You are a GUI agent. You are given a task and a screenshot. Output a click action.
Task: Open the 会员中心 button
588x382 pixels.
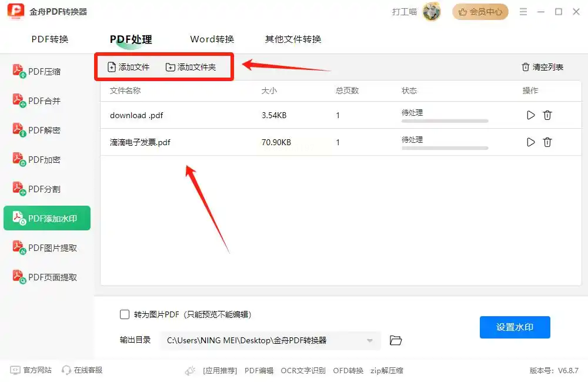[480, 12]
